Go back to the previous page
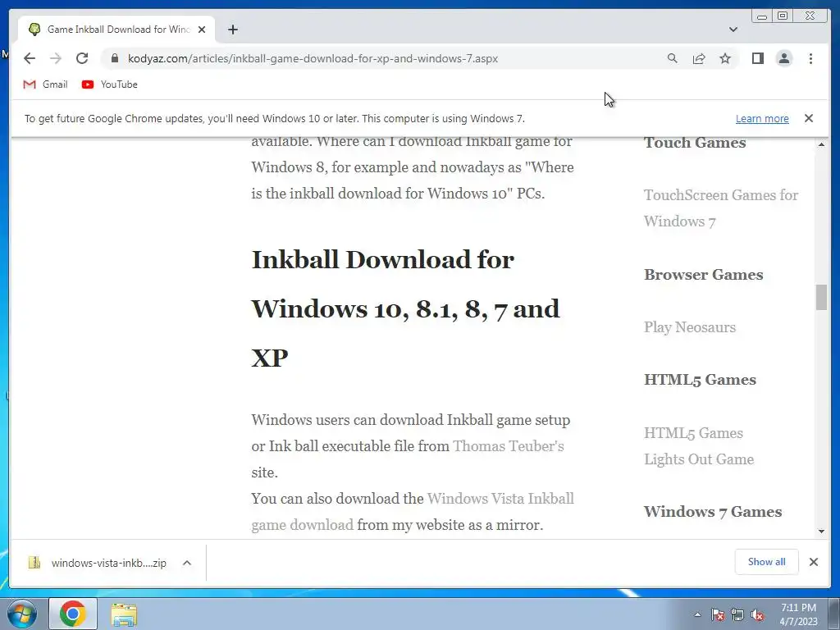 point(30,58)
